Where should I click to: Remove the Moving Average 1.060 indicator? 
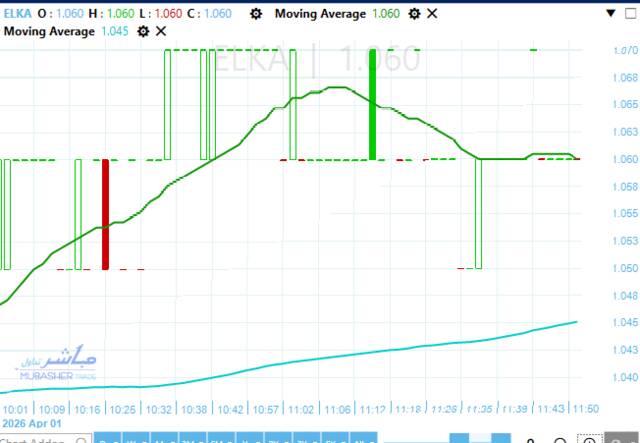432,13
